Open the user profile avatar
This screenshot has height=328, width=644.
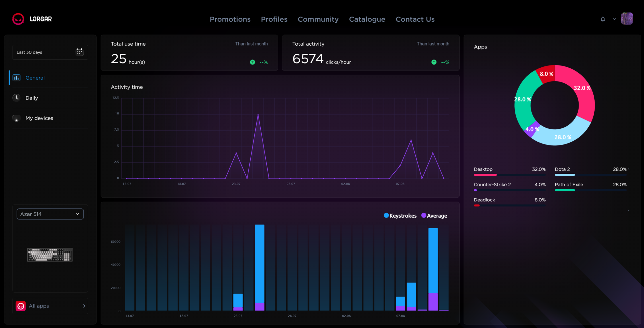coord(627,19)
